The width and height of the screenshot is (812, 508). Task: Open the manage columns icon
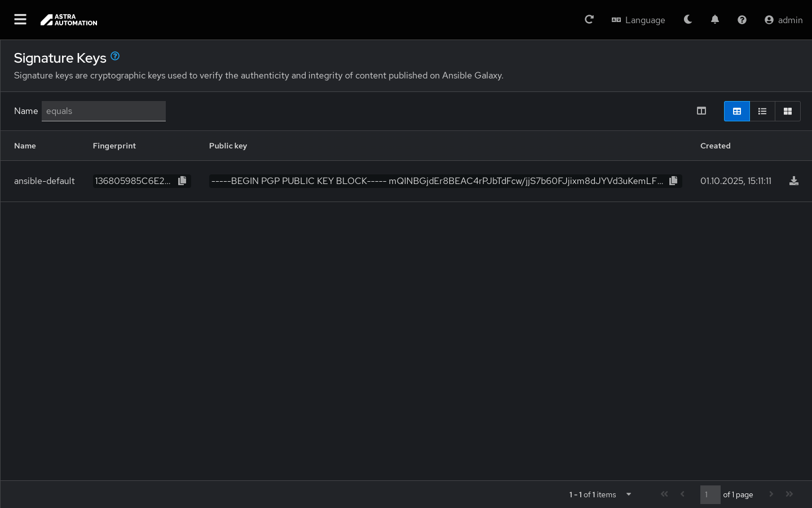tap(701, 111)
